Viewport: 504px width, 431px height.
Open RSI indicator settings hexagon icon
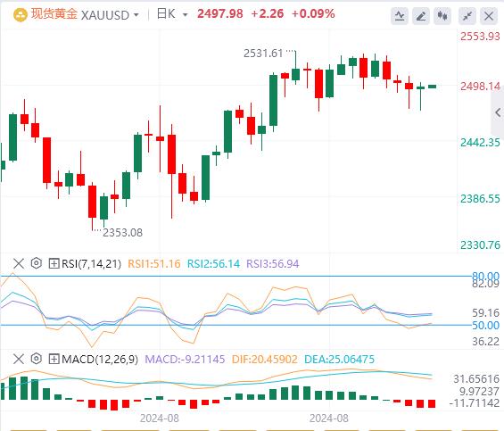tap(37, 263)
